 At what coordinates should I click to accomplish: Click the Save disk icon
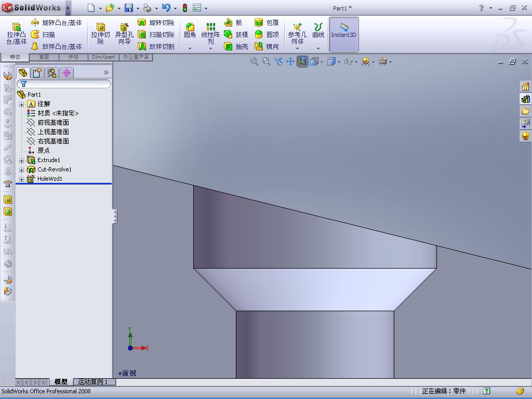tap(129, 8)
